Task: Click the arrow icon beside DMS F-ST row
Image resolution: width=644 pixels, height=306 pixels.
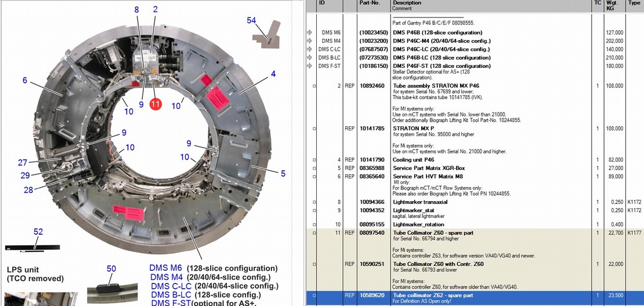Action: coord(309,65)
